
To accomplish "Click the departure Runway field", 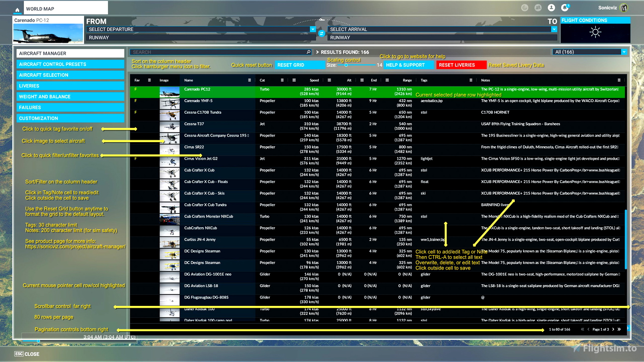I will (x=201, y=38).
